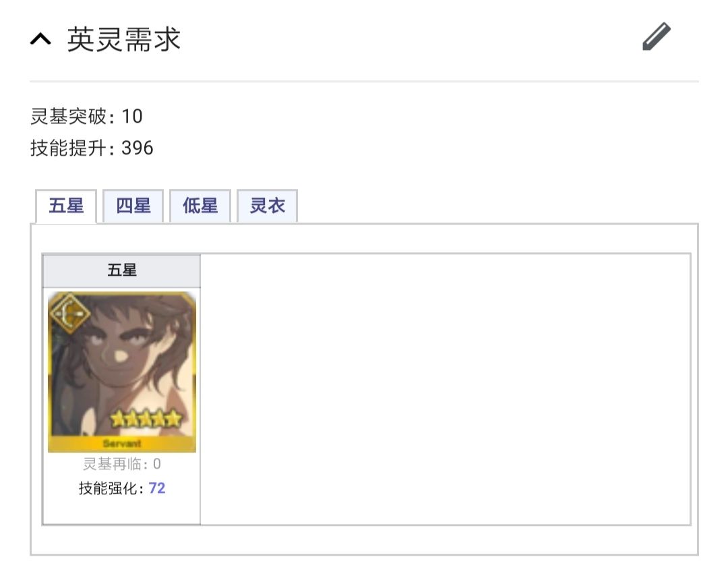
Task: Click the empty table area beside servant
Action: [446, 389]
